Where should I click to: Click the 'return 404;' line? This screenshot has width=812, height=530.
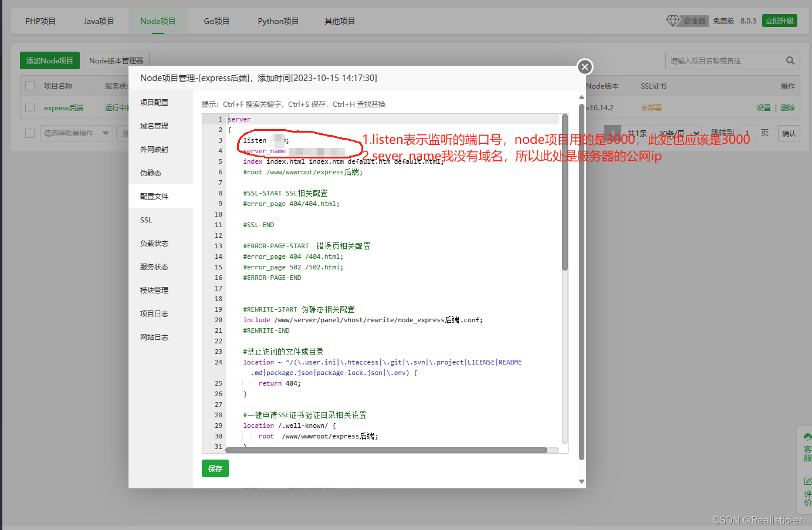coord(279,383)
